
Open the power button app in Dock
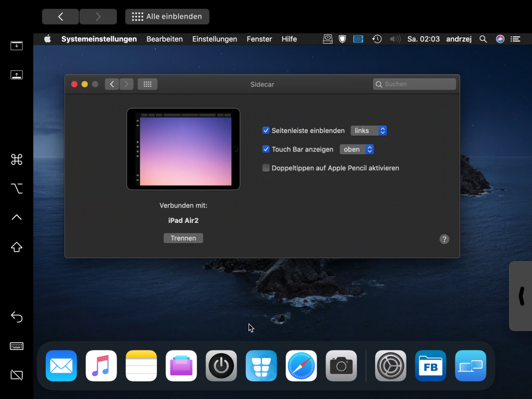[221, 366]
